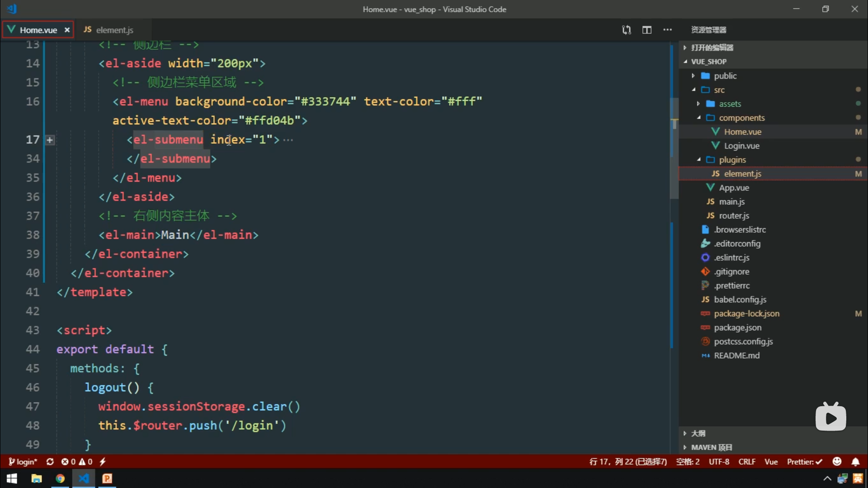This screenshot has width=868, height=488.
Task: Change file encoding UTF-8
Action: click(x=719, y=462)
